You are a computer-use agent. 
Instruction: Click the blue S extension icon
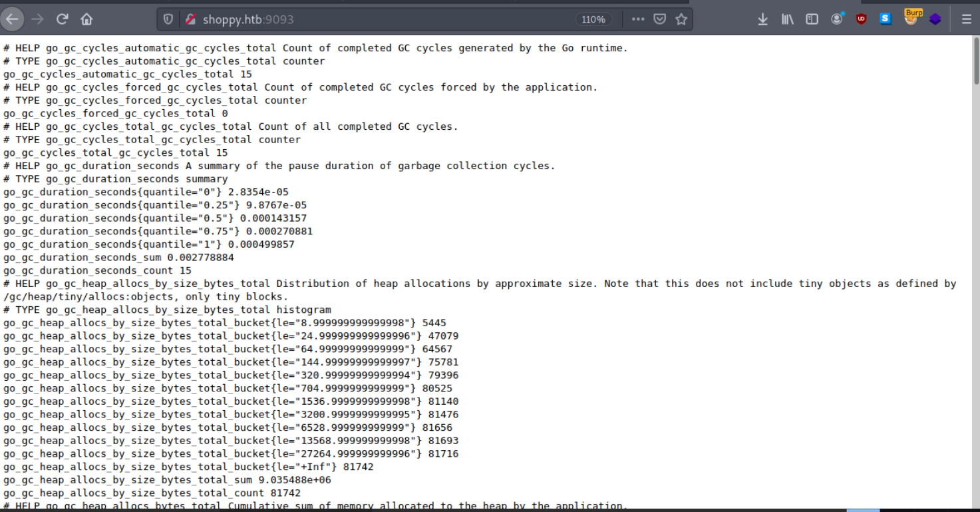click(x=885, y=19)
